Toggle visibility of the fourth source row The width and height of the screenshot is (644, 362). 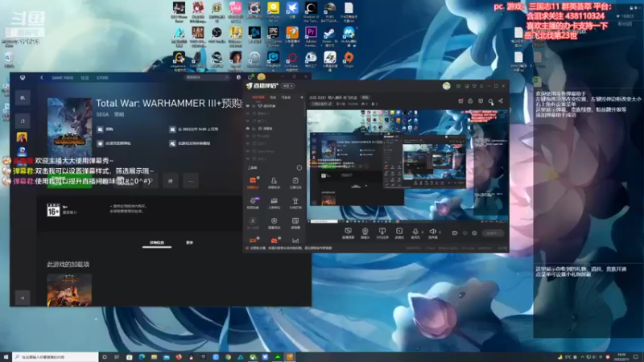[248, 129]
